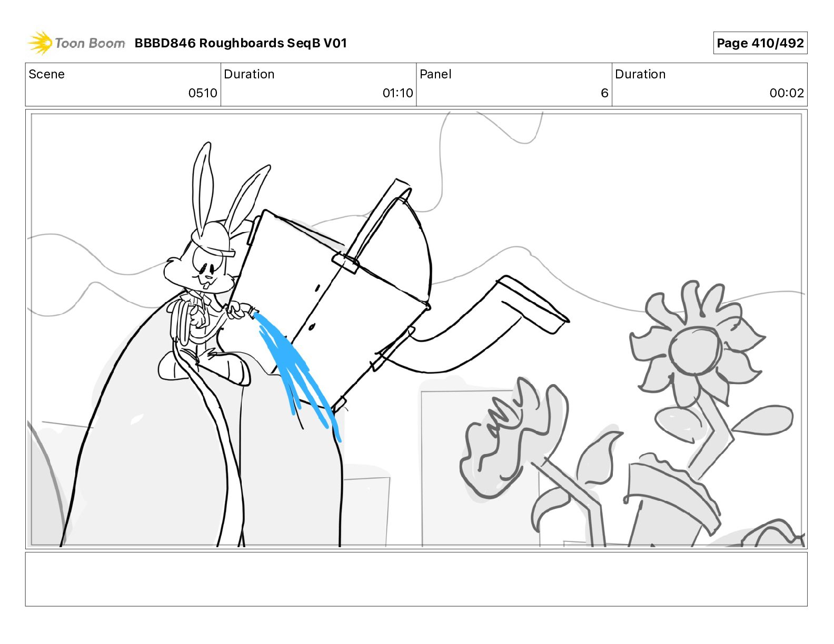Select panel number 6
This screenshot has width=834, height=644.
click(x=604, y=93)
